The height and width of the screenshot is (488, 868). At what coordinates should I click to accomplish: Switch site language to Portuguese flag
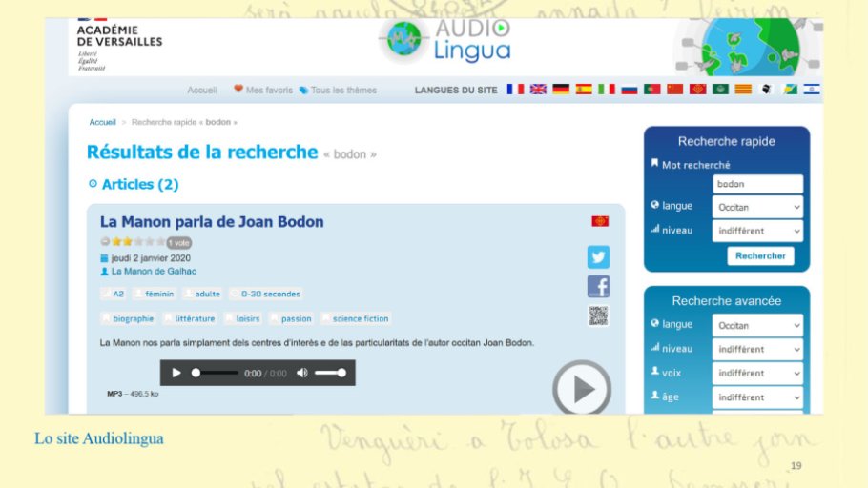[651, 89]
